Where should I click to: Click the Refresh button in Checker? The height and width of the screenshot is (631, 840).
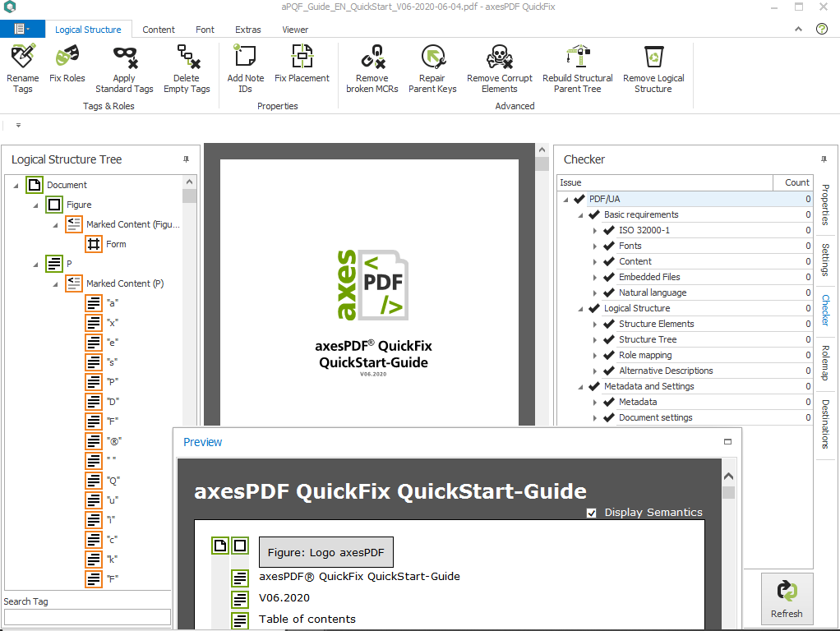(x=787, y=599)
